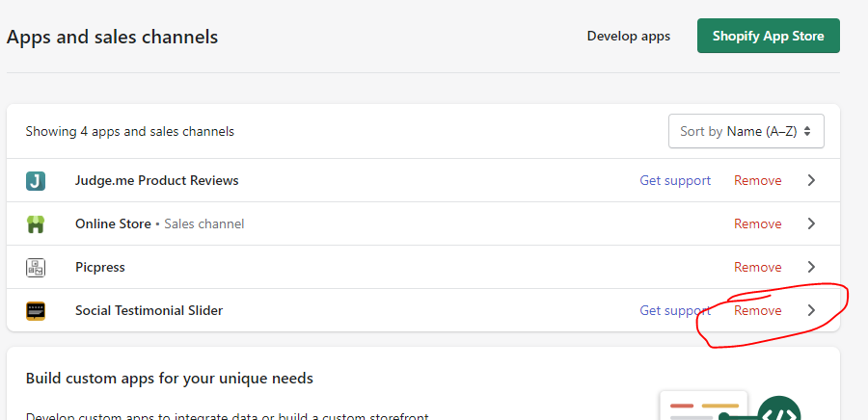This screenshot has height=420, width=868.
Task: Remove the Online Store sales channel
Action: click(x=757, y=224)
